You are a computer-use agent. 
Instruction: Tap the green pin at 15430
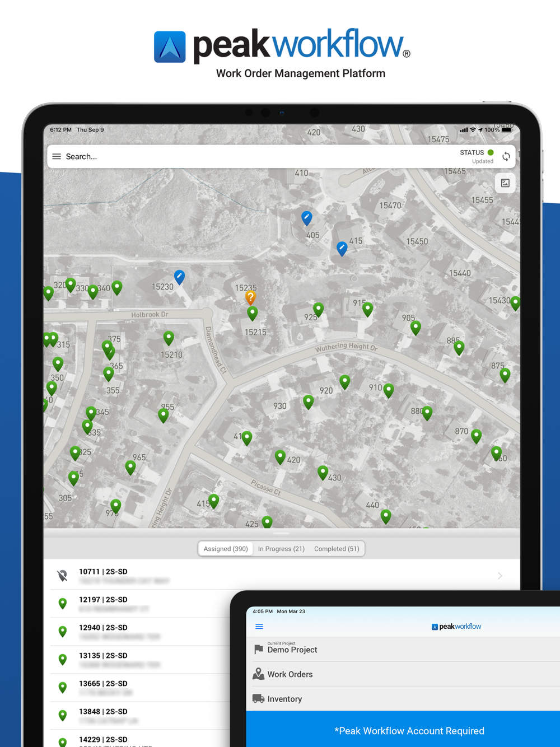tap(516, 303)
